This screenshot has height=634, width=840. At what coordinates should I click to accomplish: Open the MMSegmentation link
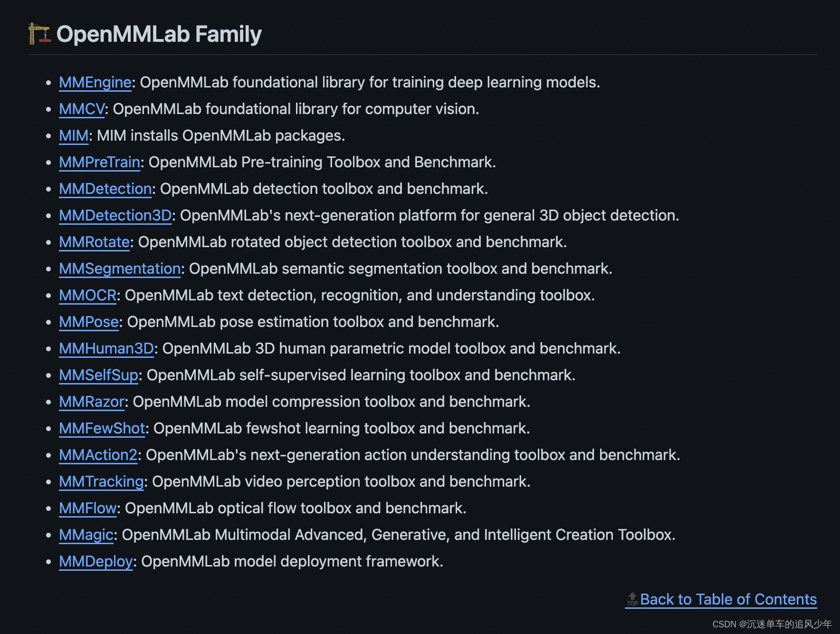click(120, 269)
